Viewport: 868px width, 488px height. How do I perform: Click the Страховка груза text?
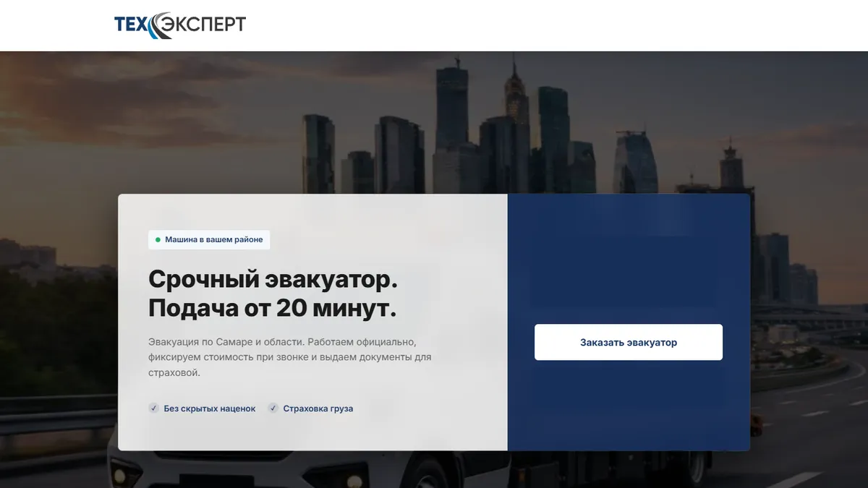point(318,408)
